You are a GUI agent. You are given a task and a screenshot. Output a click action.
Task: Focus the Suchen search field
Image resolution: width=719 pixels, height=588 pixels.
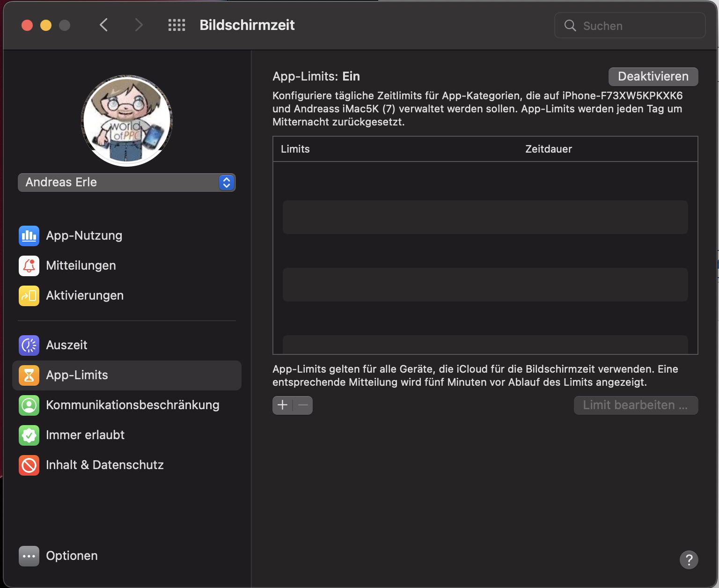[630, 26]
